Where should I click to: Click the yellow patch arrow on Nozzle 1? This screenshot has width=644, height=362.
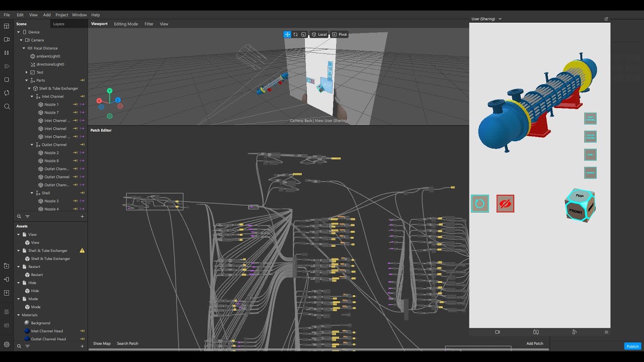75,105
